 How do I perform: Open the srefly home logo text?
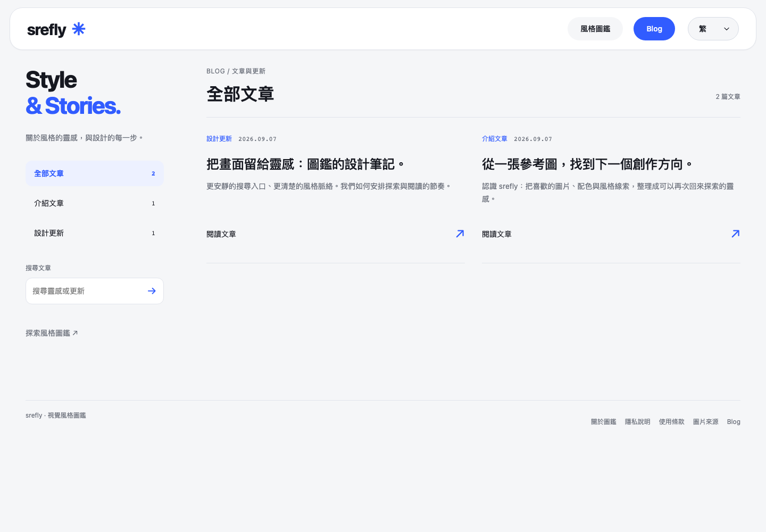pyautogui.click(x=47, y=30)
